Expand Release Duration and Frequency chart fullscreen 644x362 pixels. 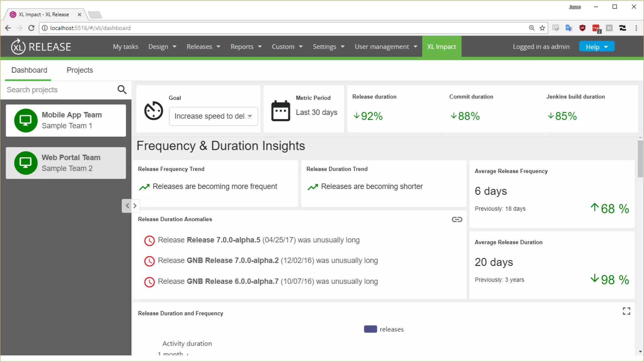pyautogui.click(x=626, y=311)
